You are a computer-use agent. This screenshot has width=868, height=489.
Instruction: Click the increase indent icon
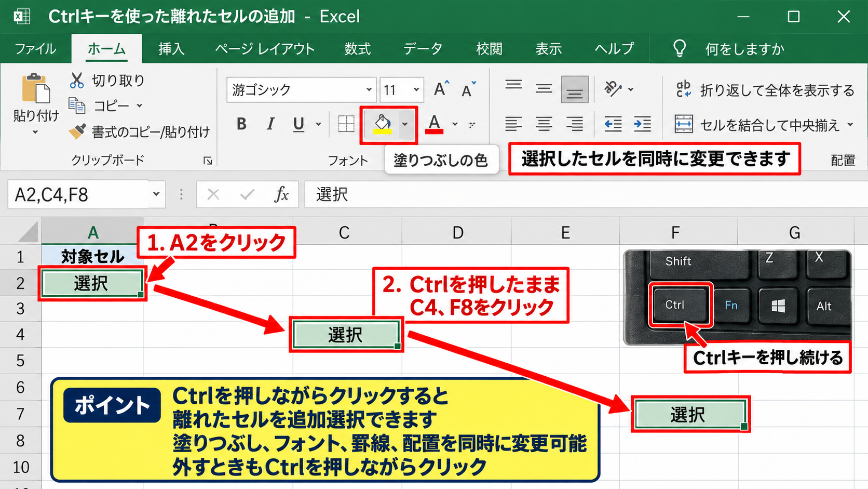pyautogui.click(x=643, y=124)
